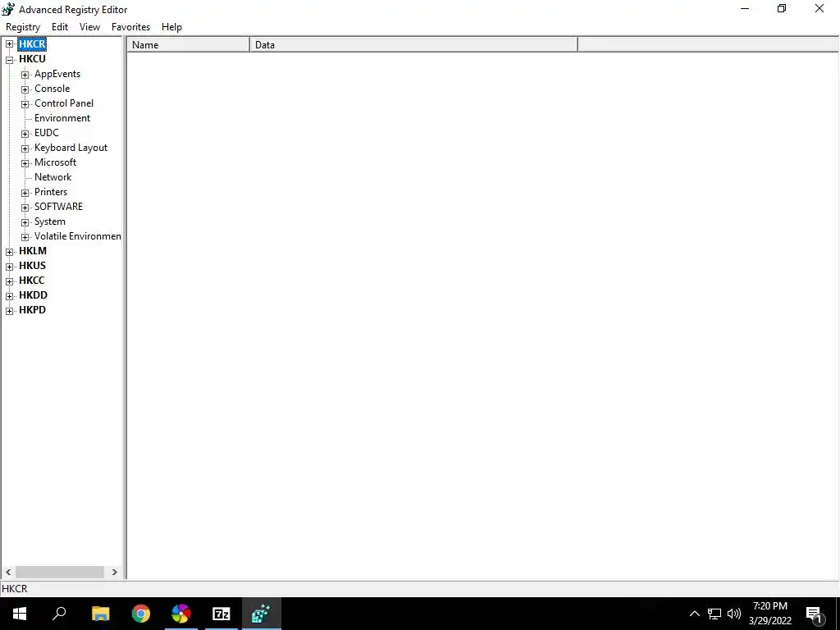Screen dimensions: 840x630
Task: Select the AppEvents tree item
Action: click(57, 74)
